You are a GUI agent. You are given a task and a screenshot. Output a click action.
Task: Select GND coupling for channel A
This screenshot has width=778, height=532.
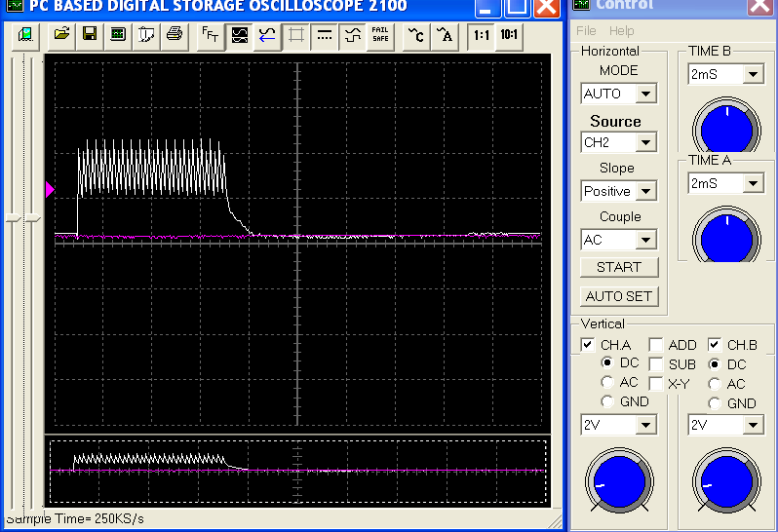coord(608,402)
